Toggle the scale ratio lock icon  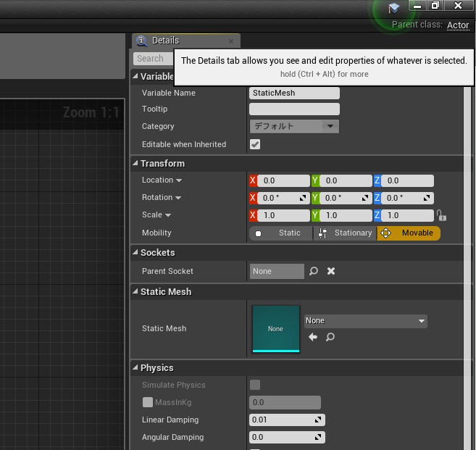(x=441, y=215)
